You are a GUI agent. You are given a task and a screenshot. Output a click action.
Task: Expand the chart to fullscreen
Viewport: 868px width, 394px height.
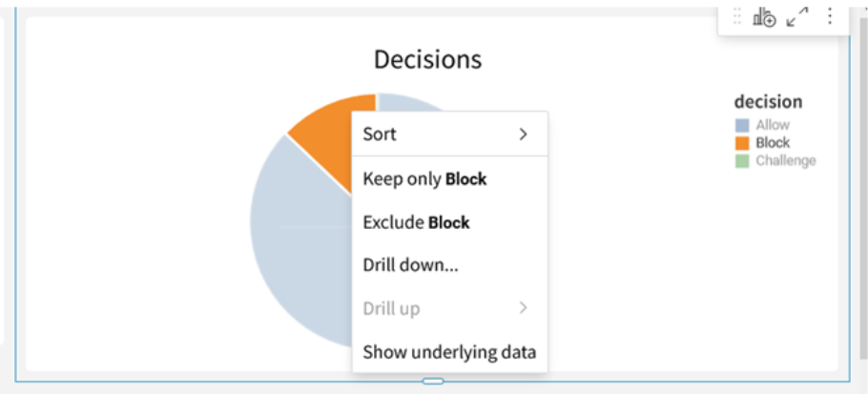797,17
